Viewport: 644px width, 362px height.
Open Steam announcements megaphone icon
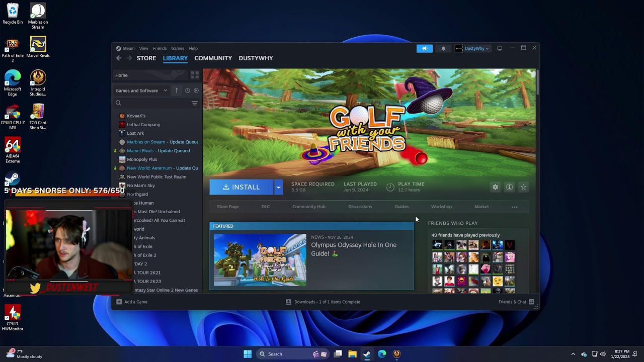(424, 48)
